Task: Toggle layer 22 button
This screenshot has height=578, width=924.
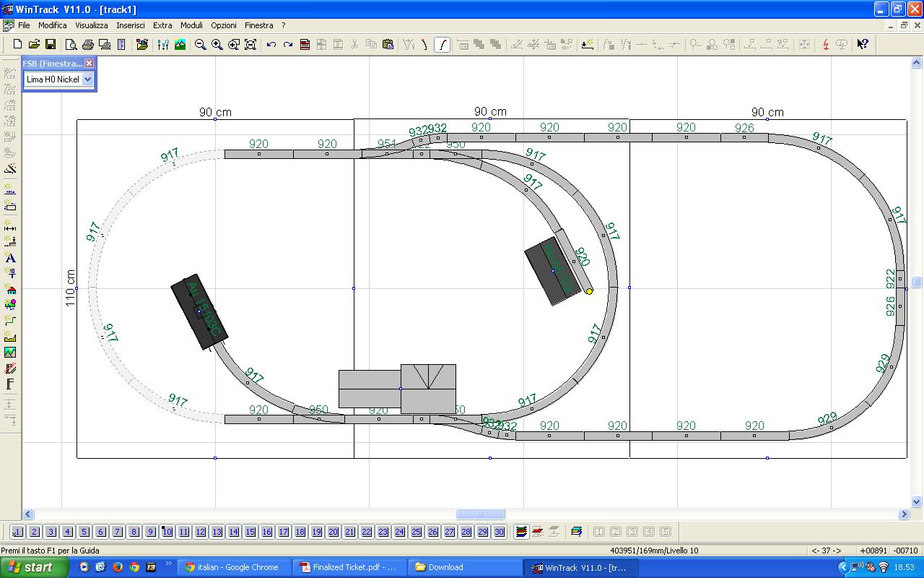Action: pyautogui.click(x=366, y=532)
